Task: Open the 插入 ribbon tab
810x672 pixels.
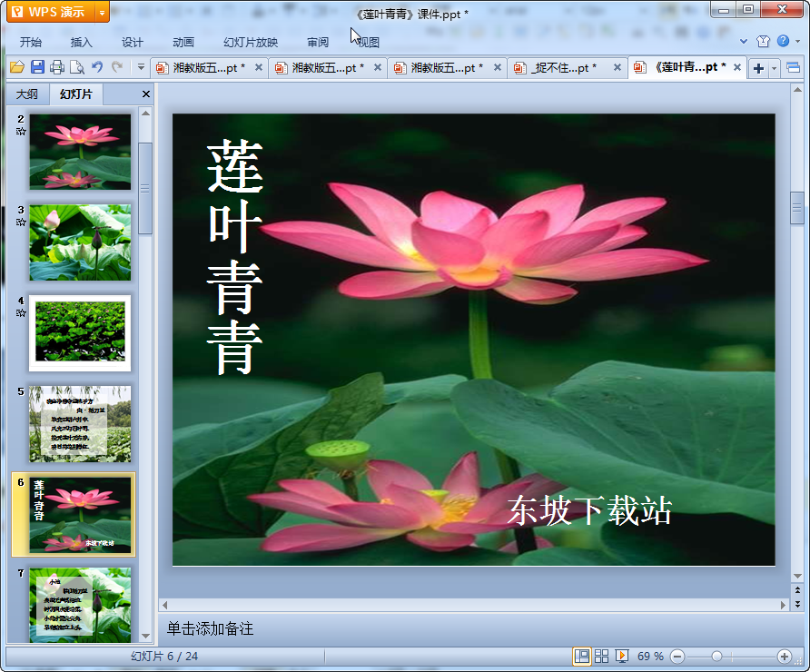Action: (81, 43)
